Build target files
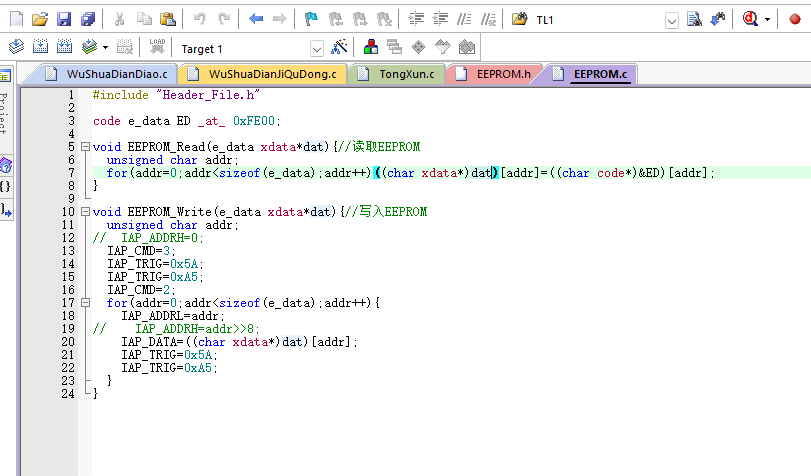Screen dimensions: 811x476 coord(40,47)
